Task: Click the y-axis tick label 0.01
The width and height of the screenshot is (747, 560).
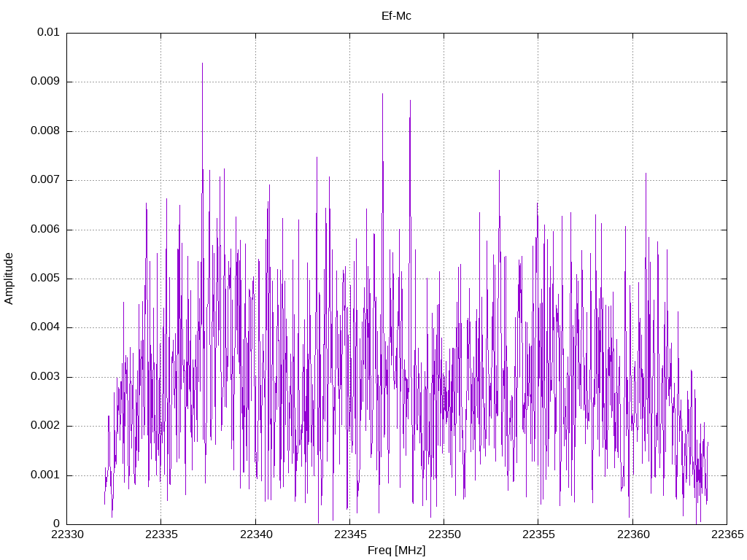Action: tap(48, 32)
